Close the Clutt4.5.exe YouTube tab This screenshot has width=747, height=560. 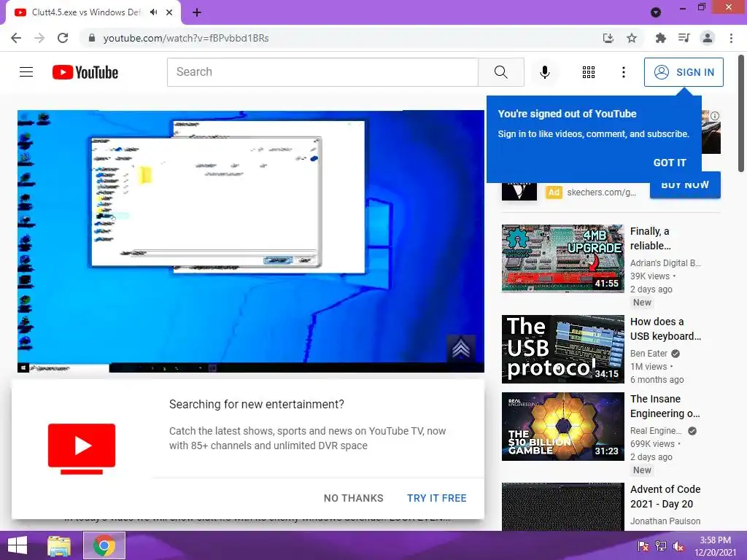click(x=169, y=12)
